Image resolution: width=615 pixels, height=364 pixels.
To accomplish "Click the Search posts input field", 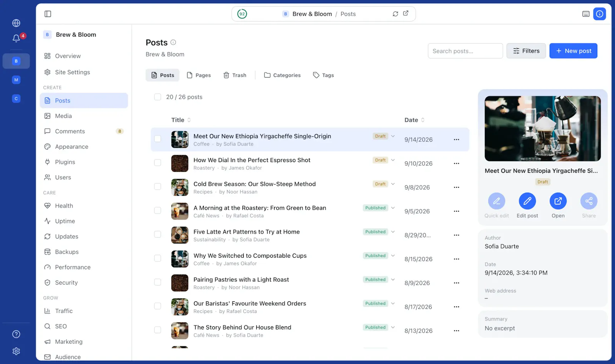I will [465, 51].
